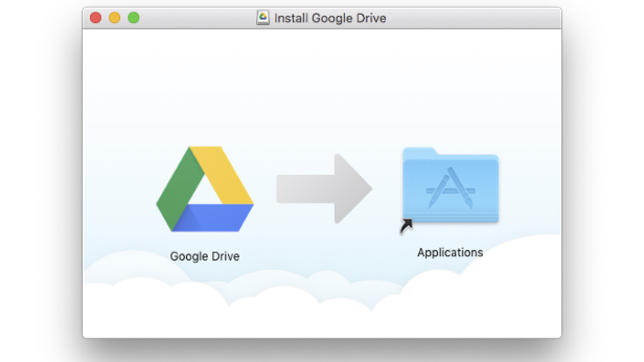This screenshot has height=362, width=644.
Task: Click the alias arrow badge on Applications folder
Action: (x=406, y=226)
